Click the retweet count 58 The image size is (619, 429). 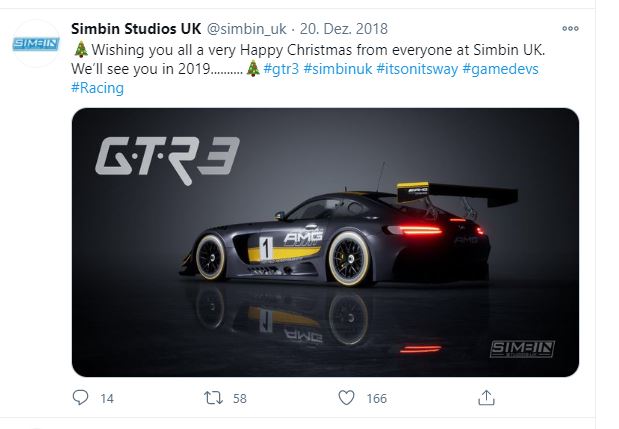click(x=239, y=398)
